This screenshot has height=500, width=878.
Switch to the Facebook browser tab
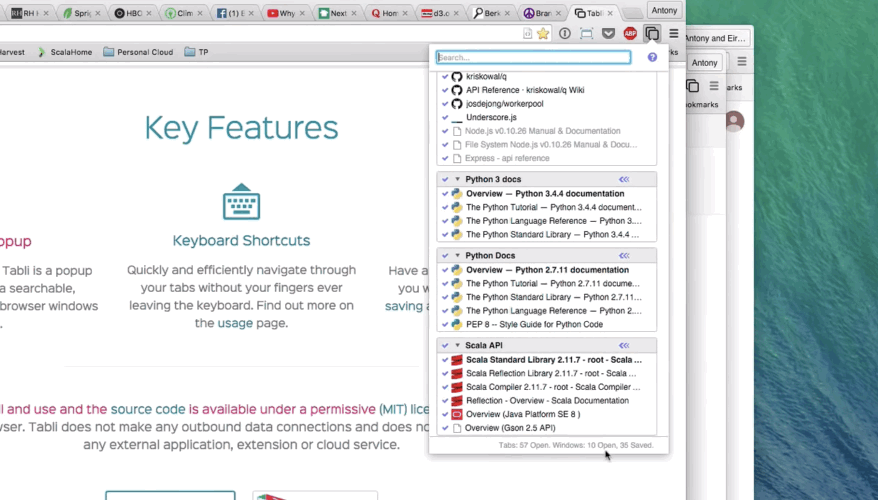pos(235,13)
